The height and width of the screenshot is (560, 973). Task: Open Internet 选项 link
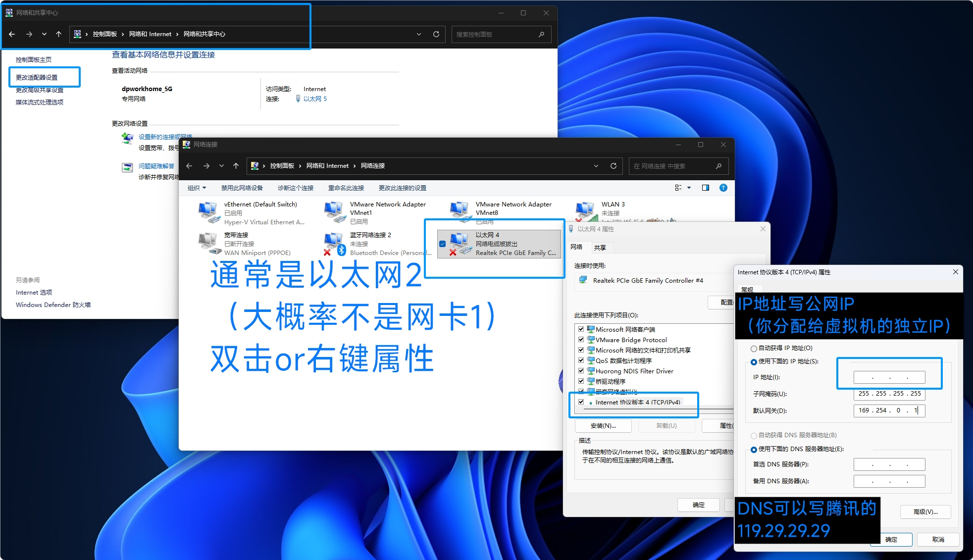[x=34, y=292]
